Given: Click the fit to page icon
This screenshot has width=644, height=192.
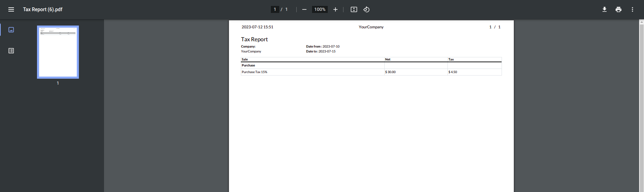Looking at the screenshot, I should [354, 9].
